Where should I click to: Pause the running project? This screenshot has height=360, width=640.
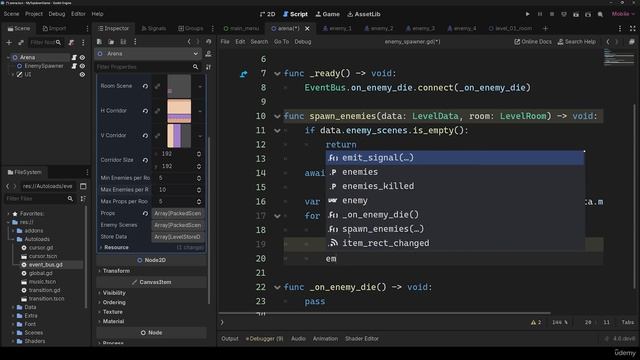(x=540, y=14)
